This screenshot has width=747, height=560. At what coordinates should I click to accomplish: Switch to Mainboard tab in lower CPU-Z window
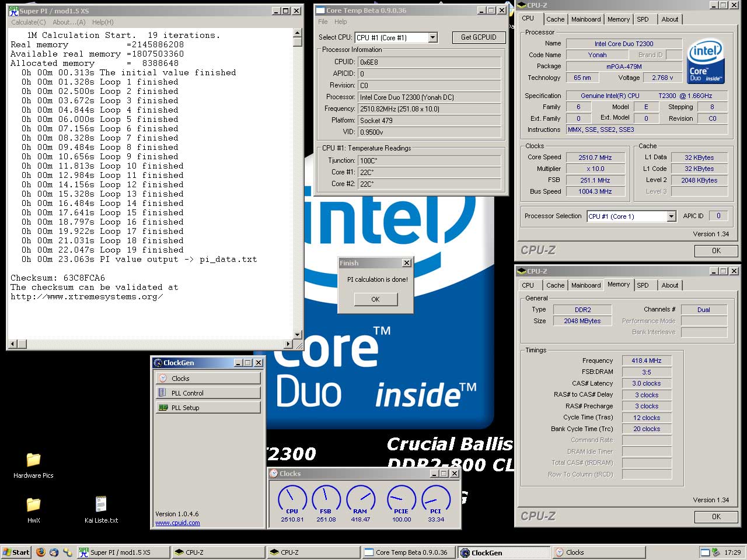pos(586,285)
